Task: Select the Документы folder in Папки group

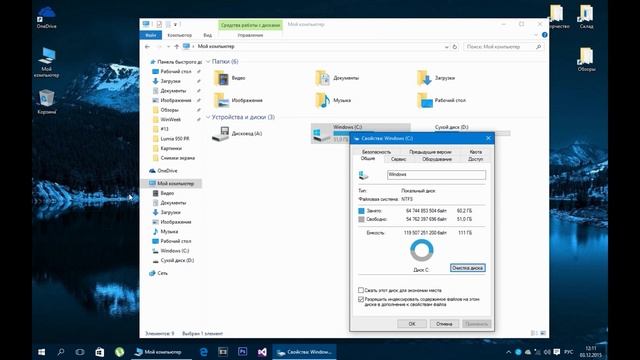Action: [338, 78]
